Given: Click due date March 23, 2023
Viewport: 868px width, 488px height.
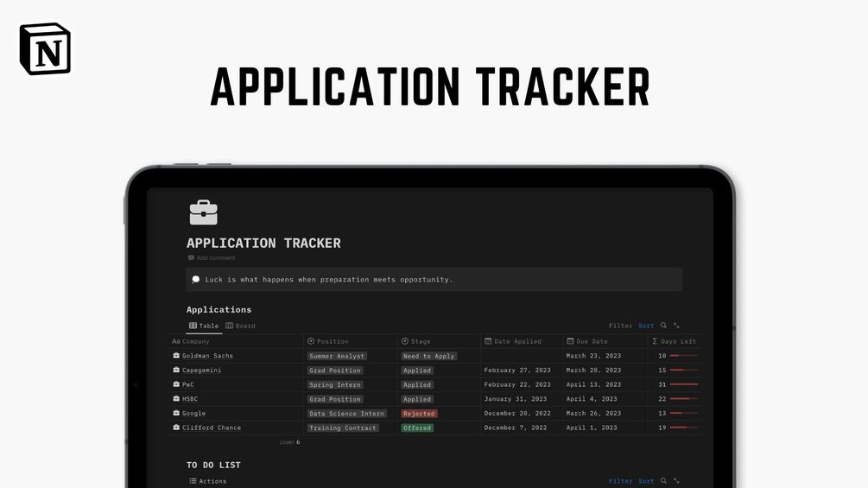Looking at the screenshot, I should click(593, 356).
